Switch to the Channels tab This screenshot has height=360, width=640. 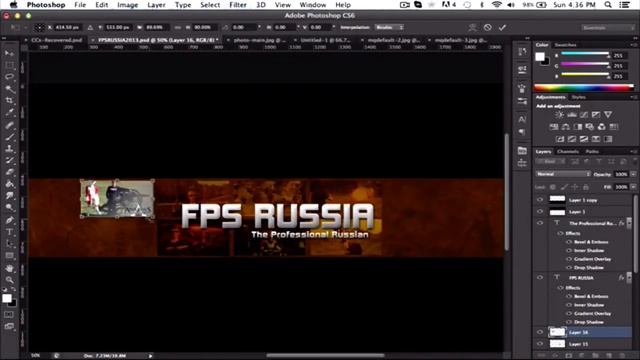tap(568, 151)
